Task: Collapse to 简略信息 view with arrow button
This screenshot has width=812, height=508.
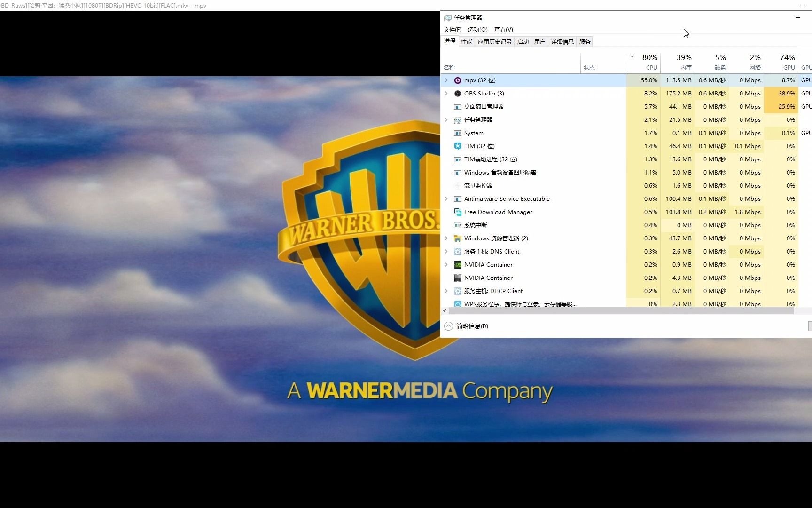Action: [x=448, y=326]
